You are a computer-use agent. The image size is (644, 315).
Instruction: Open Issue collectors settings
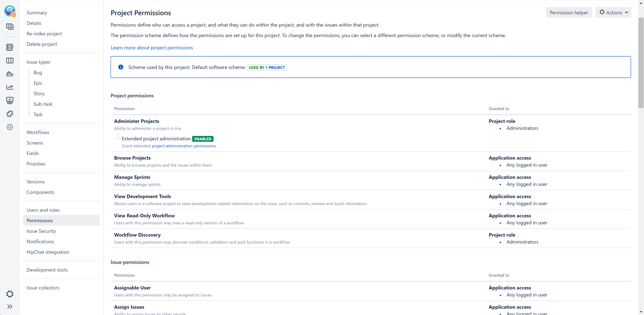pyautogui.click(x=43, y=288)
